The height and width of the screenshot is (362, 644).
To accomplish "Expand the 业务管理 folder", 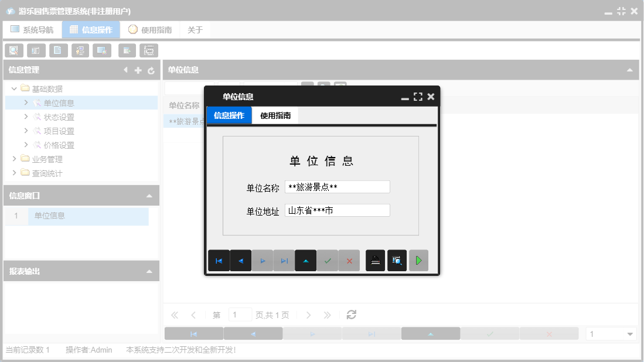I will [x=15, y=158].
